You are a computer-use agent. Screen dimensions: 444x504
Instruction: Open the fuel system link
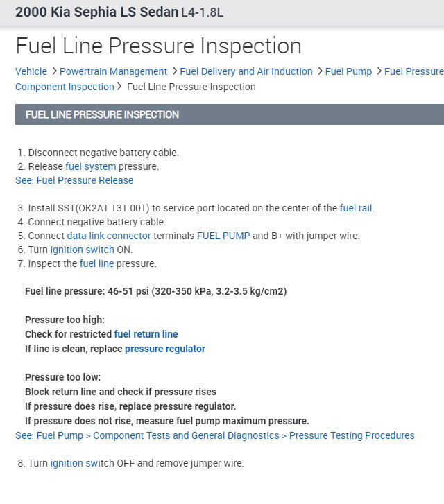(91, 166)
